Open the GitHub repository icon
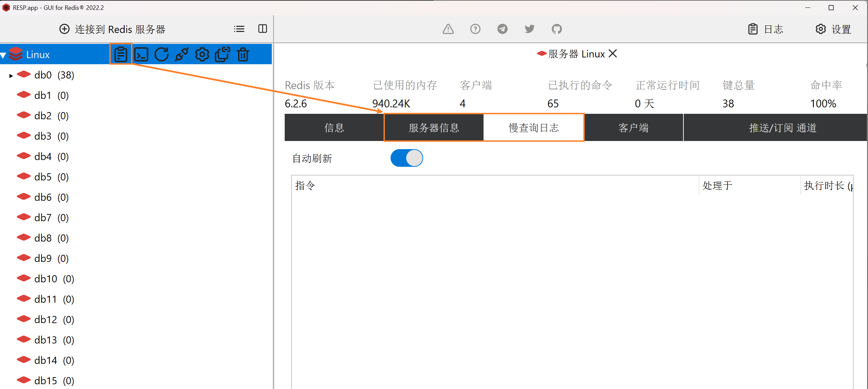Viewport: 868px width, 389px height. (x=557, y=29)
